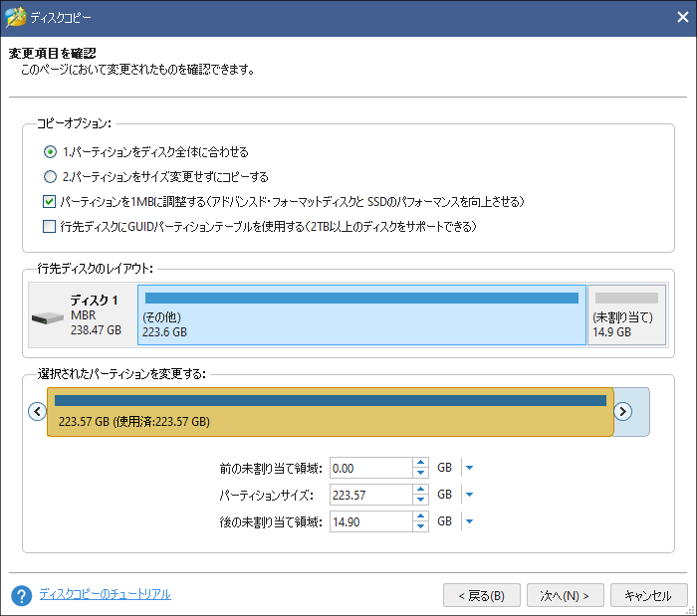Select the (未割り当て) 14.9 GB block
The height and width of the screenshot is (616, 697).
[x=626, y=314]
